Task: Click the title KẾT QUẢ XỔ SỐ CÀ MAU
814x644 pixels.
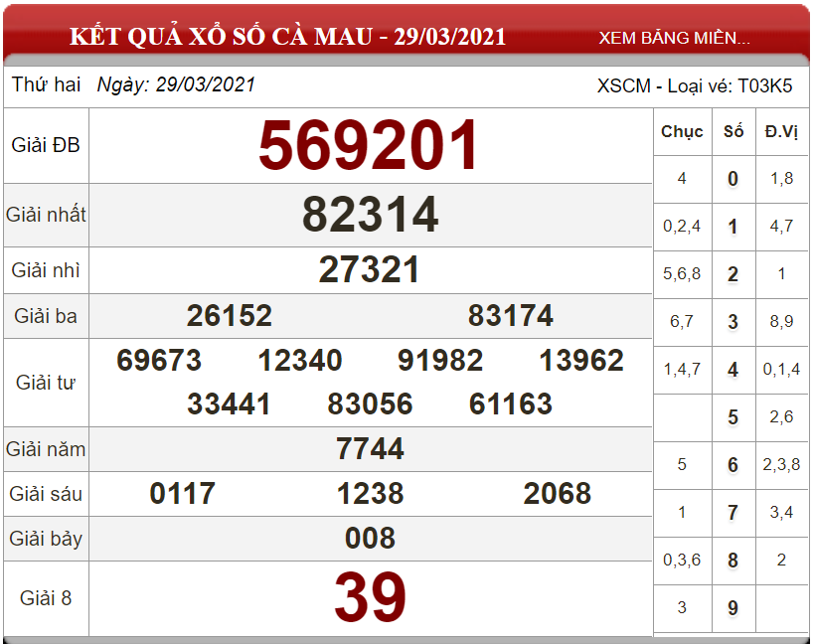Action: [x=222, y=37]
